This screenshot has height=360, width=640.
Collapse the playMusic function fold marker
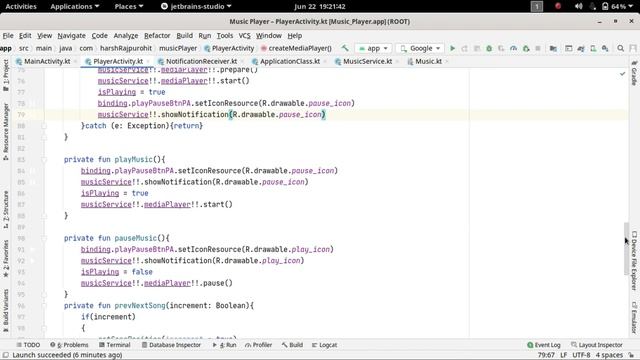[44, 160]
